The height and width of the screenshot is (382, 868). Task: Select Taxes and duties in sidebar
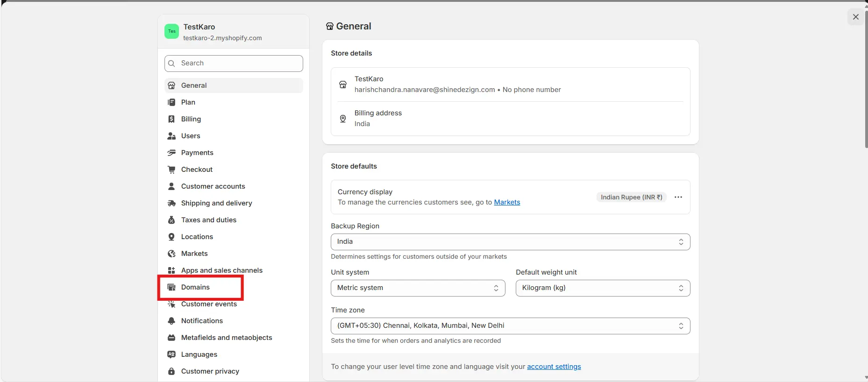208,220
